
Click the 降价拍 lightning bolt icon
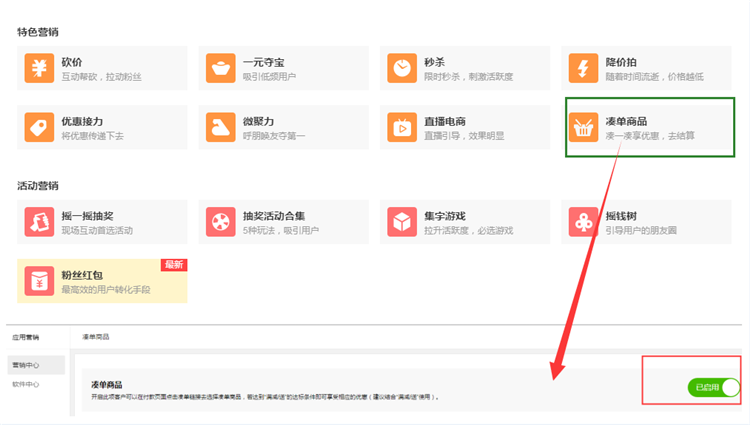(583, 69)
